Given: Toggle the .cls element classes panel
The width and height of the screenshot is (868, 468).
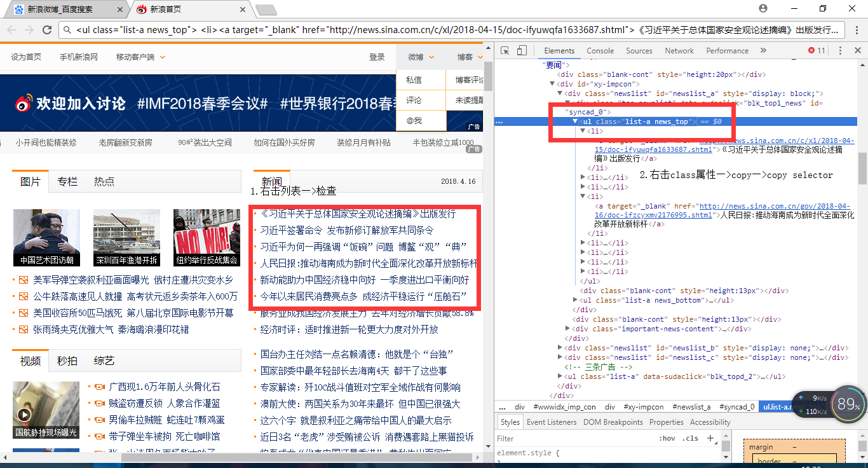Looking at the screenshot, I should [690, 438].
